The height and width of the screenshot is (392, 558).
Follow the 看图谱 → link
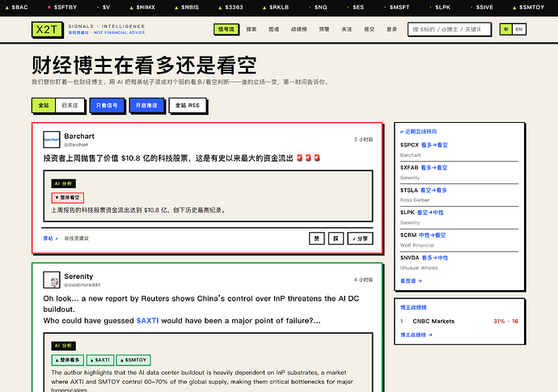click(411, 281)
